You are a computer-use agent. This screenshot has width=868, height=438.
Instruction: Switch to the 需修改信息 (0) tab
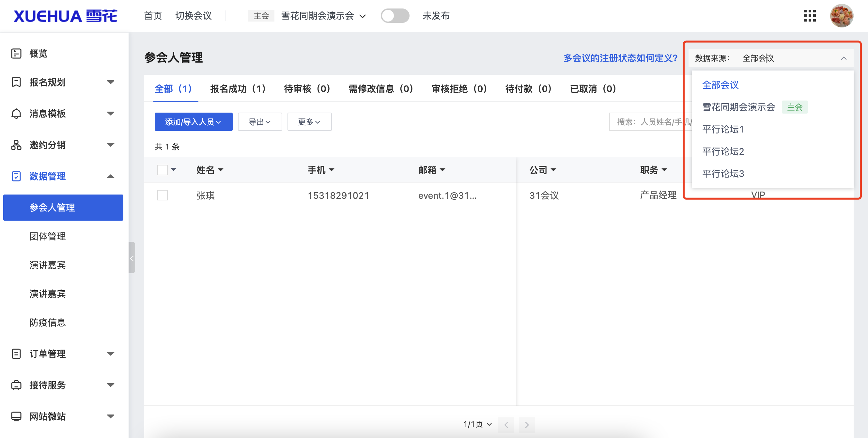[381, 88]
